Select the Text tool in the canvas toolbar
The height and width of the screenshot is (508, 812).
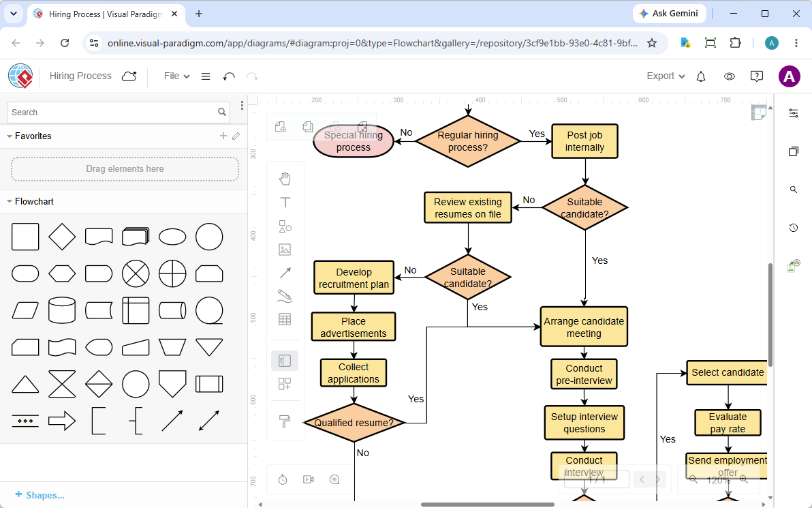[x=285, y=202]
